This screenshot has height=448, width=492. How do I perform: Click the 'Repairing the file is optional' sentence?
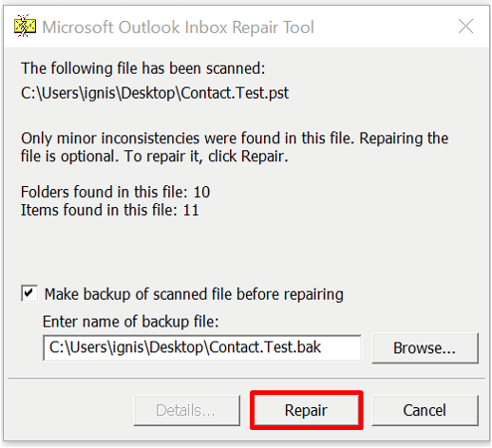[234, 147]
